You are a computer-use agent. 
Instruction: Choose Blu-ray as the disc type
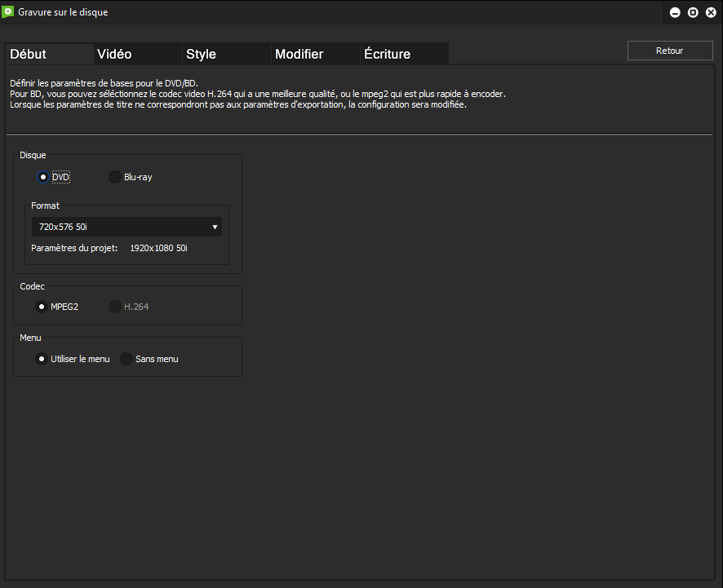115,177
